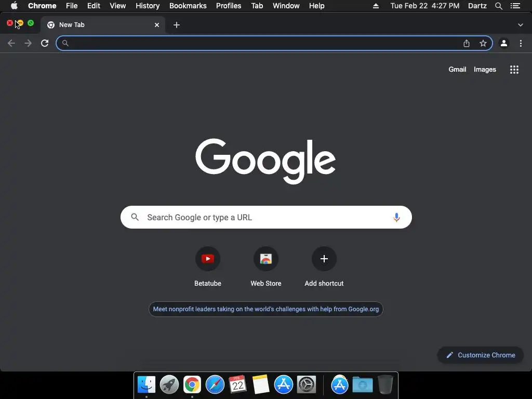Start voice search with the microphone

[x=396, y=217]
